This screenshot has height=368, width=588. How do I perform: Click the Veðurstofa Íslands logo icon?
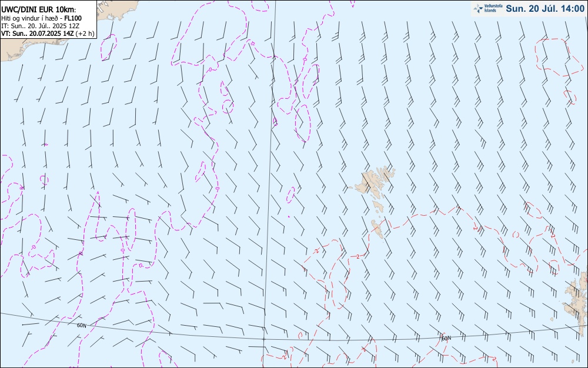(x=478, y=8)
